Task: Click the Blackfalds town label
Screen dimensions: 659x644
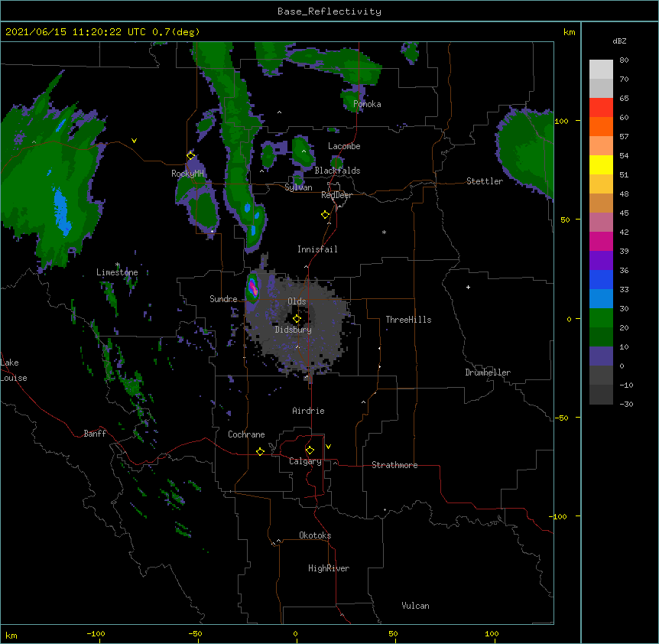Action: pyautogui.click(x=337, y=171)
